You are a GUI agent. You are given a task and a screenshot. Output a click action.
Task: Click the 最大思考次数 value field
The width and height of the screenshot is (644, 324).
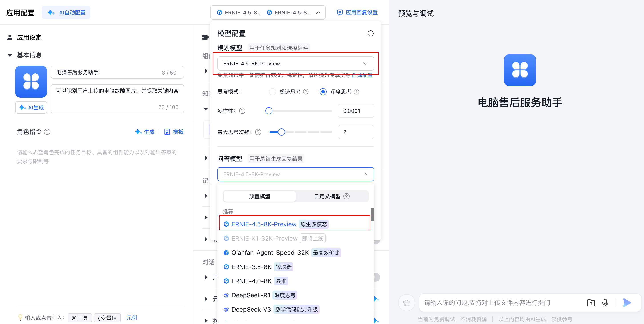(x=356, y=132)
